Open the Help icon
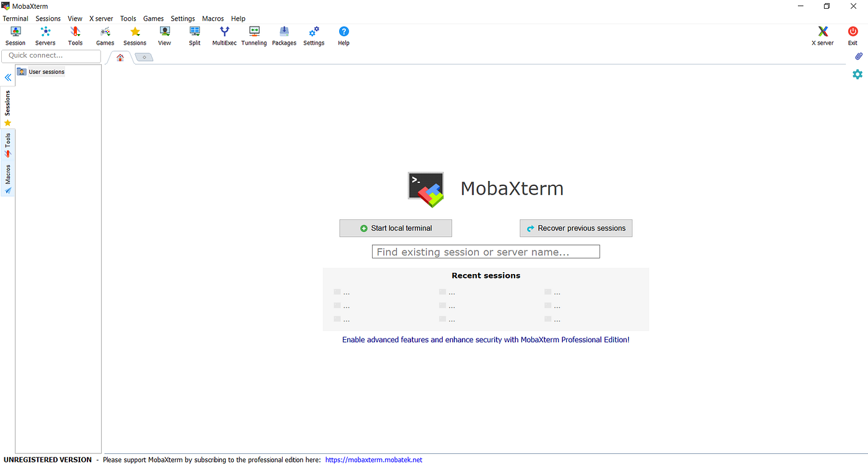The image size is (868, 465). click(x=343, y=35)
